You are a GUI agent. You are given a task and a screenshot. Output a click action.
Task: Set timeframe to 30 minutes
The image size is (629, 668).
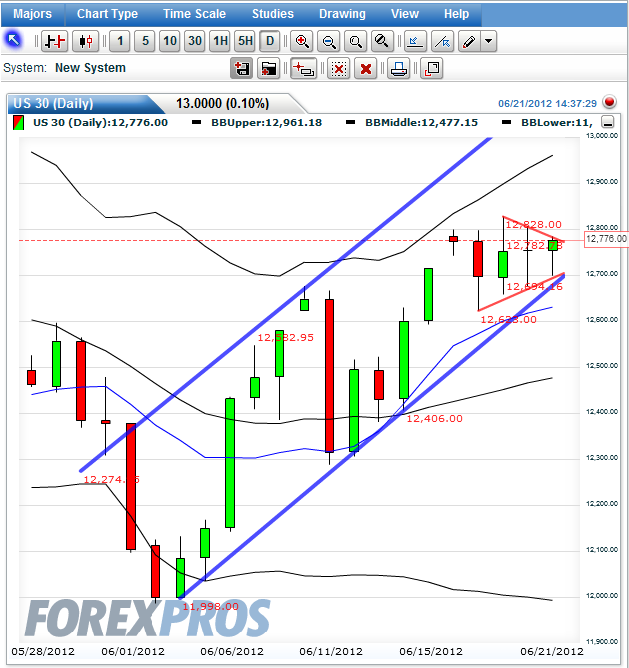tap(195, 41)
